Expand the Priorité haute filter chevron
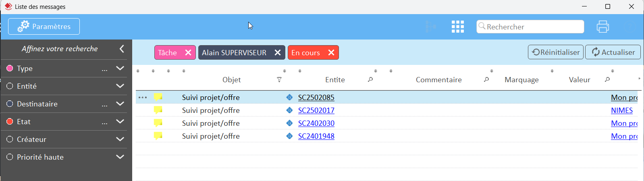Image resolution: width=644 pixels, height=181 pixels. [120, 157]
